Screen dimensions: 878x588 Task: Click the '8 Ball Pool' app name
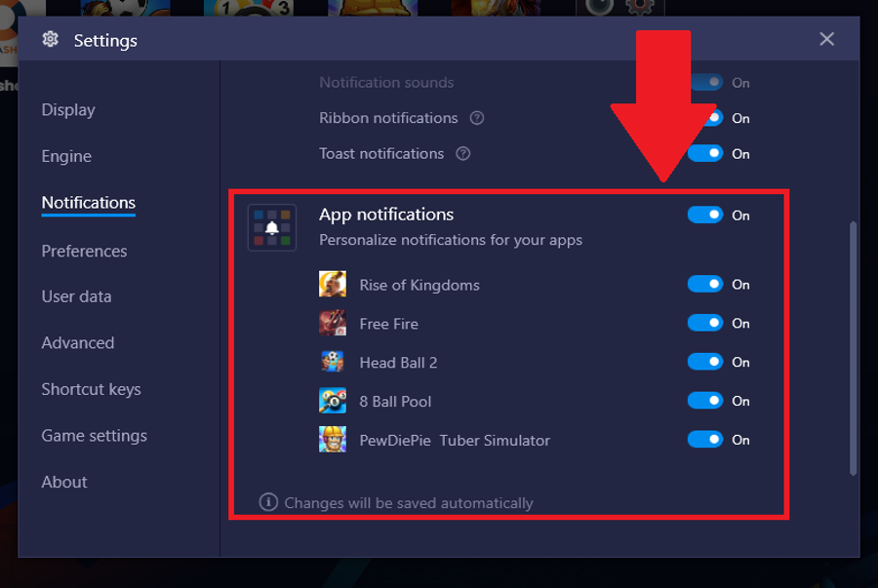[395, 402]
